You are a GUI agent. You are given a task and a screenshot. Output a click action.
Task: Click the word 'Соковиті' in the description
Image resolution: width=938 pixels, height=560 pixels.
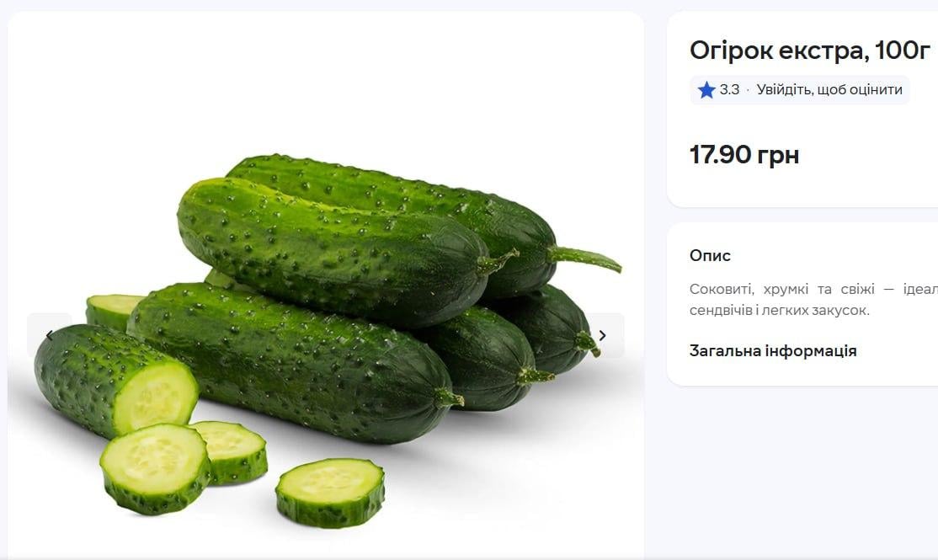[718, 289]
